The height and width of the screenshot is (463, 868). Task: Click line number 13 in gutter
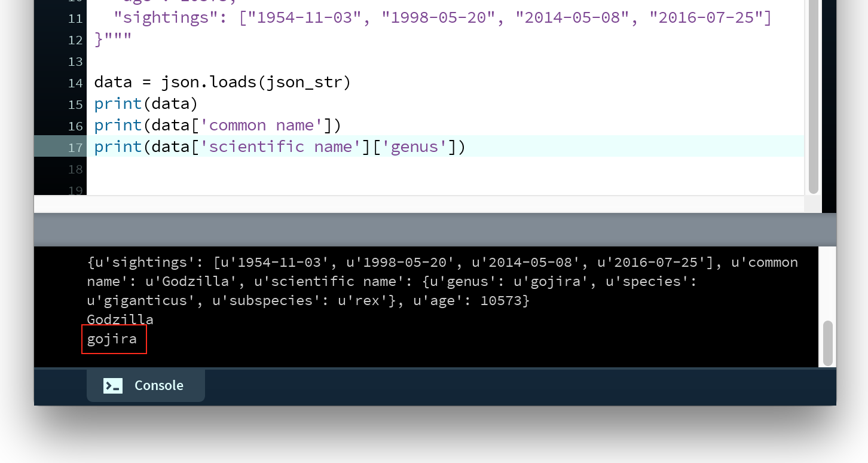pos(75,62)
